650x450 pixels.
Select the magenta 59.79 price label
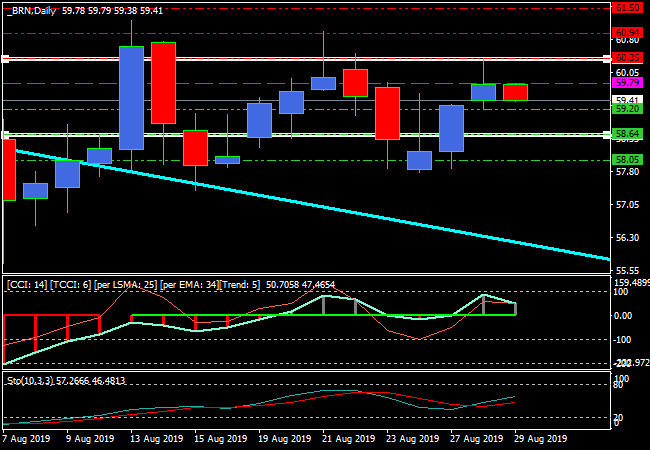pos(627,83)
